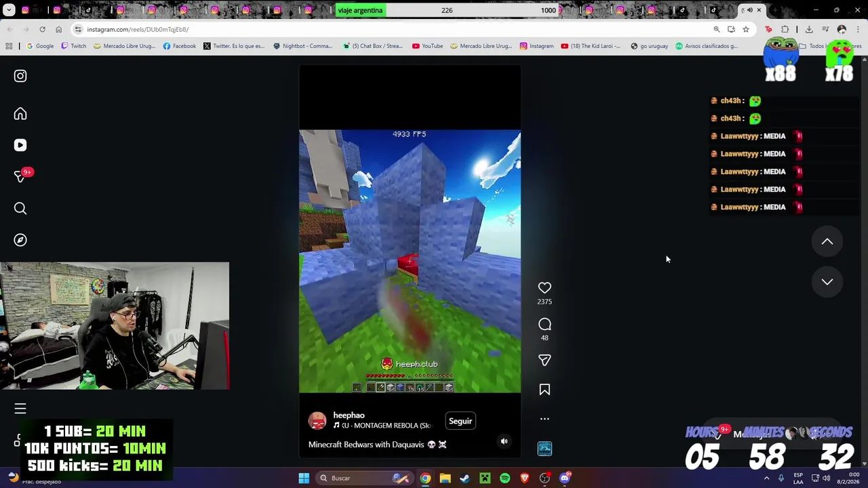Open the Explore compass icon
Image resolution: width=868 pixels, height=488 pixels.
(20, 240)
